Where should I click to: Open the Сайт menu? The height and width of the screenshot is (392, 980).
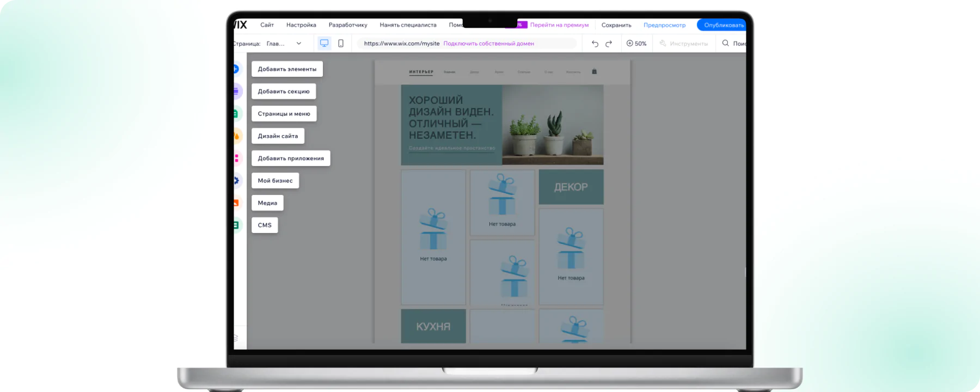point(267,25)
